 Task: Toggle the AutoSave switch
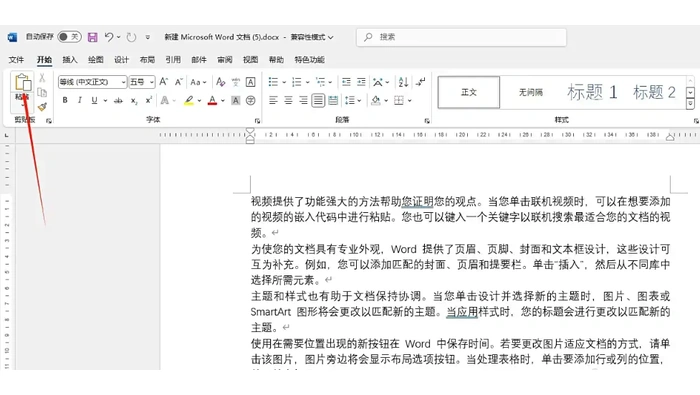coord(69,37)
